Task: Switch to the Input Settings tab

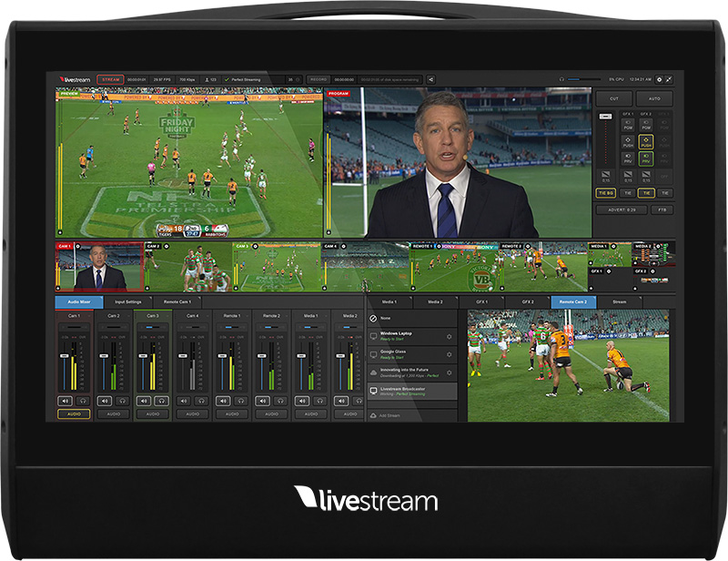Action: (x=128, y=302)
